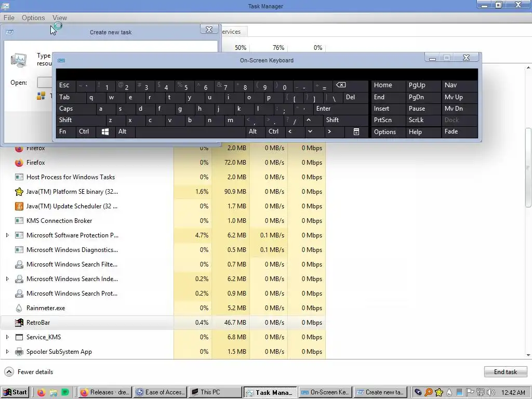Switch to the Ease of Access taskbar button
The width and height of the screenshot is (532, 399).
(x=160, y=393)
